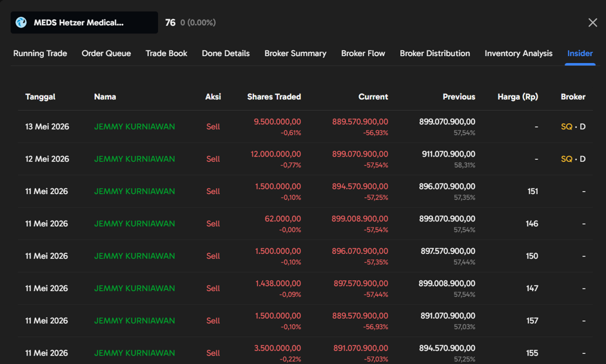Viewport: 606px width, 364px height.
Task: Click current holding 897.570.900,00 in red
Action: coord(360,283)
